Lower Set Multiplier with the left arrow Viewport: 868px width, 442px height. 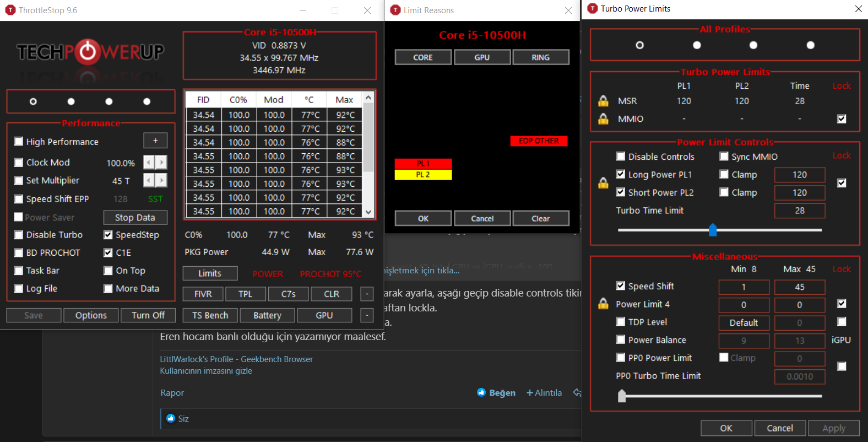click(149, 180)
